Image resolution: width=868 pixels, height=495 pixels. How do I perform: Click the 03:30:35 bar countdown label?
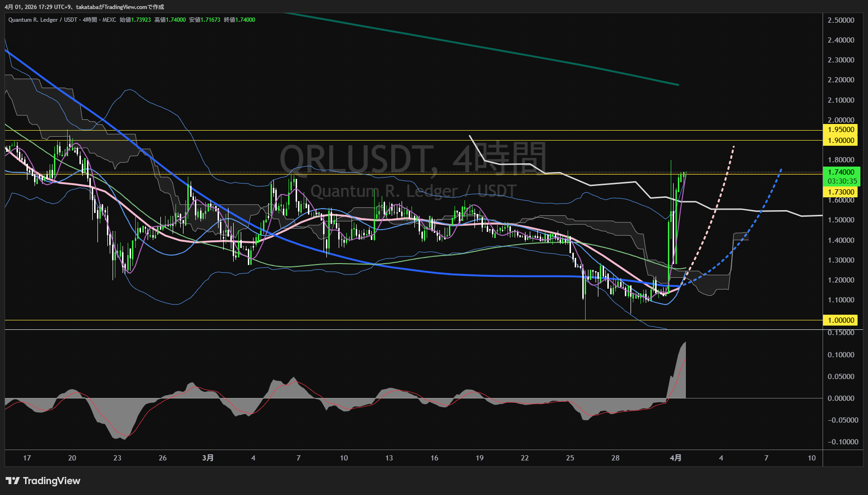click(842, 181)
